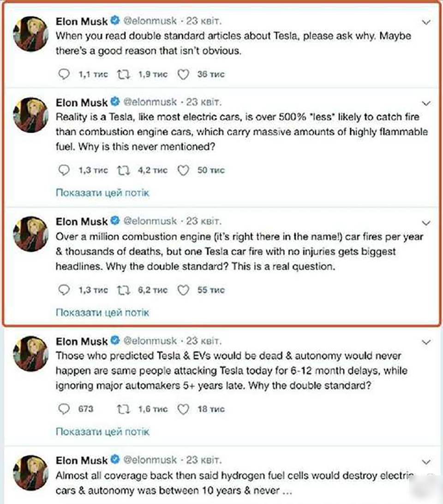This screenshot has width=443, height=504.
Task: Retweet the double standard articles tweet
Action: tap(123, 74)
